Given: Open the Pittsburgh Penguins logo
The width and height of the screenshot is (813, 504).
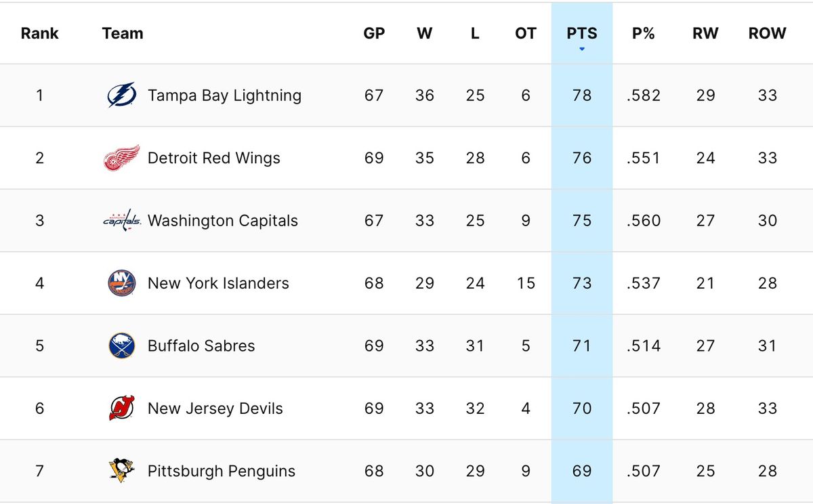Looking at the screenshot, I should click(x=122, y=471).
